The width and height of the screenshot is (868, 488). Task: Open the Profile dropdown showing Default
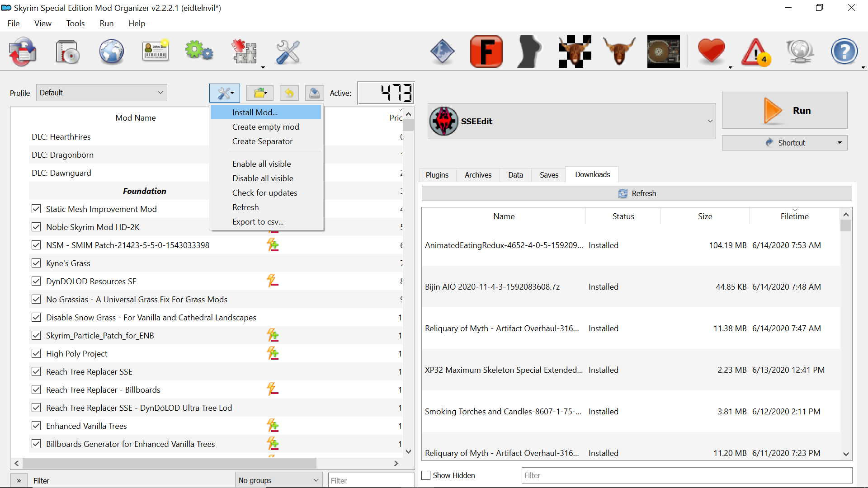[102, 93]
